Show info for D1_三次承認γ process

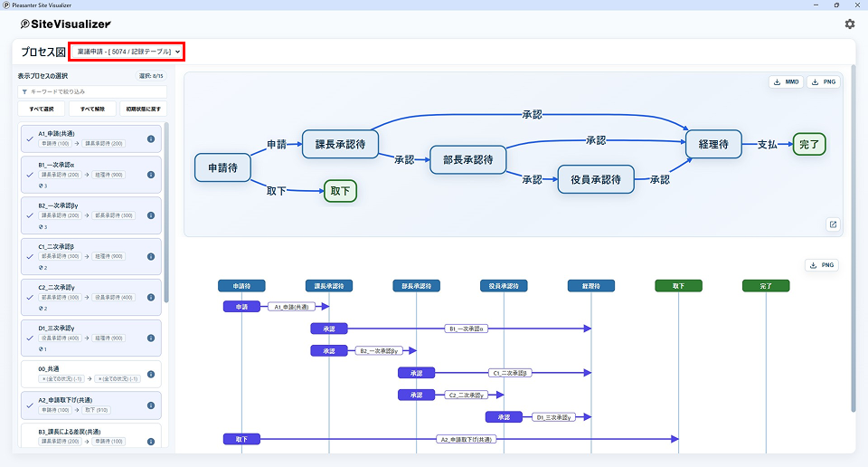pos(151,338)
